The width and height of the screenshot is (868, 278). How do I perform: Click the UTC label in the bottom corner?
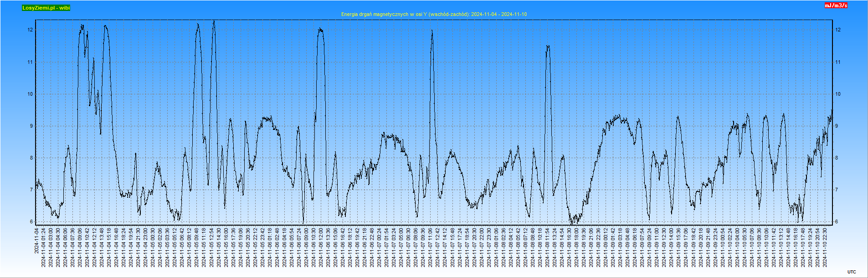tap(852, 272)
